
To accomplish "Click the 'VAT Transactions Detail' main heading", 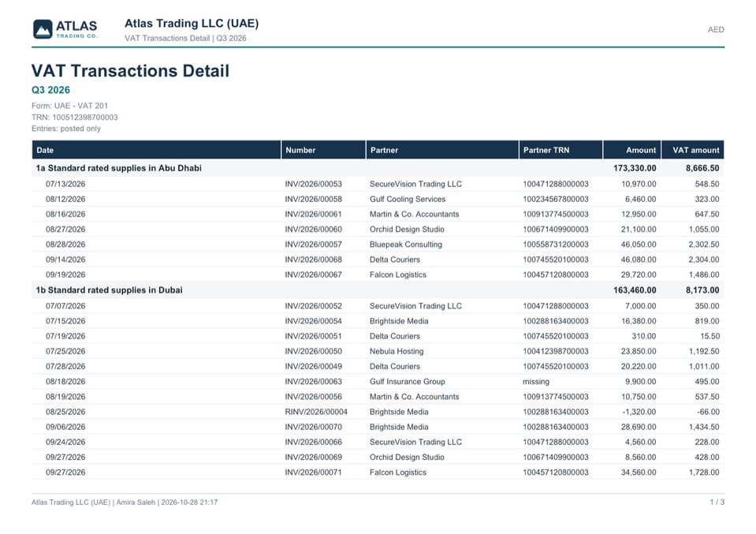I will 130,71.
